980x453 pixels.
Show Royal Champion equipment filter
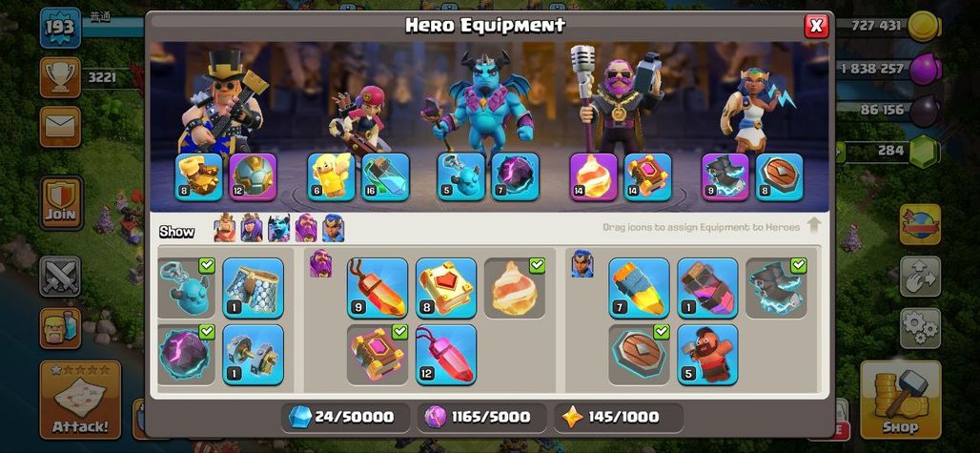pos(333,227)
